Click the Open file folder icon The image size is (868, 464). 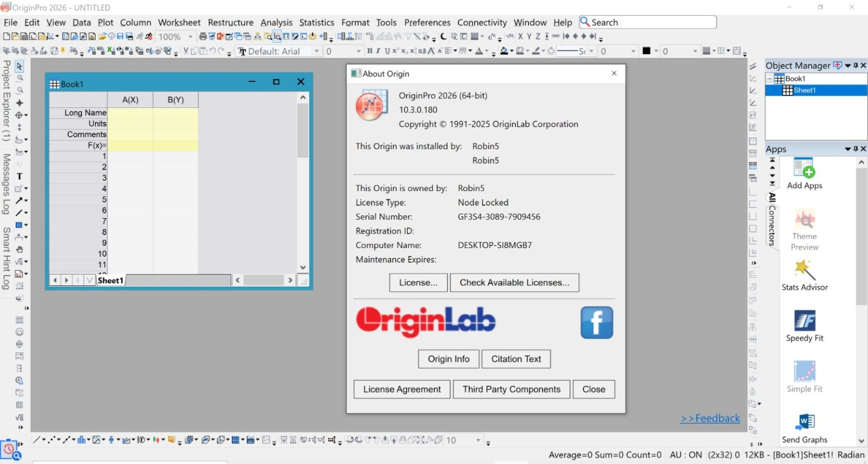click(x=102, y=37)
